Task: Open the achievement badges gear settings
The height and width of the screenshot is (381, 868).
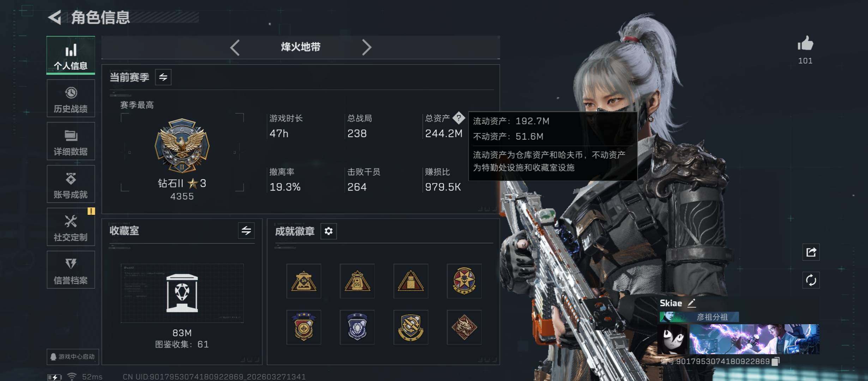Action: [328, 231]
